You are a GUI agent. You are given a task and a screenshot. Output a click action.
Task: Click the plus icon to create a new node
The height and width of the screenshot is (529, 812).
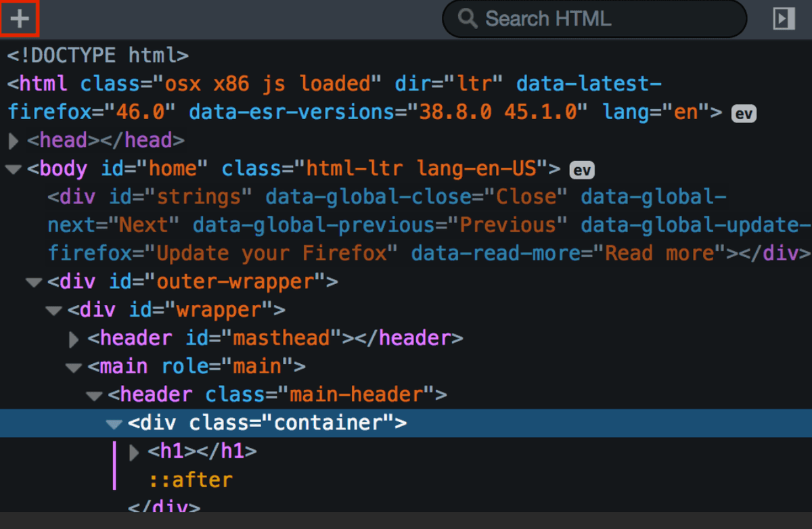(20, 18)
